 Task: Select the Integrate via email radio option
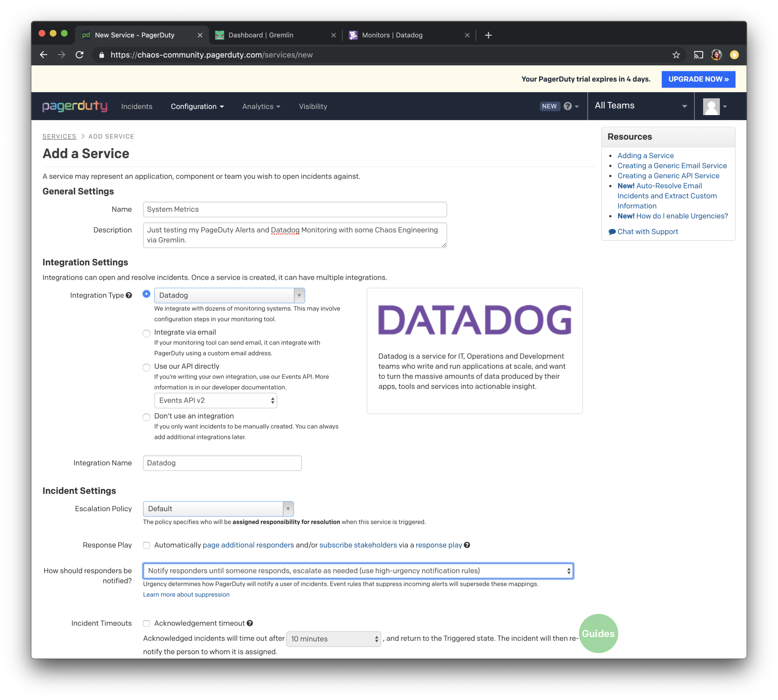tap(146, 334)
